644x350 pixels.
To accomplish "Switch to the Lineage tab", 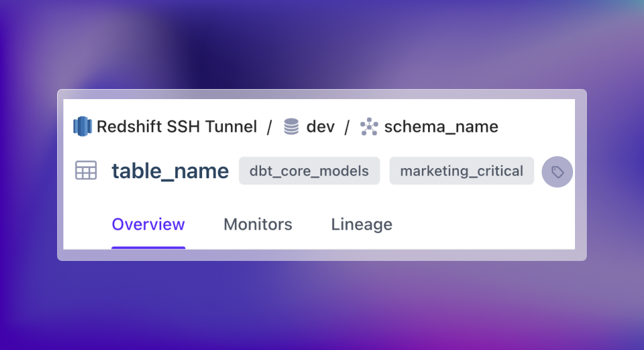I will [x=362, y=225].
